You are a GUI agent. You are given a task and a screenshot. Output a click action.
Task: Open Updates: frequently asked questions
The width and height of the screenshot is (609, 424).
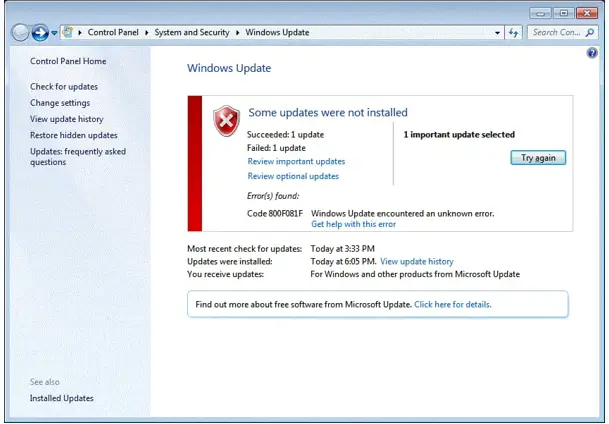78,157
